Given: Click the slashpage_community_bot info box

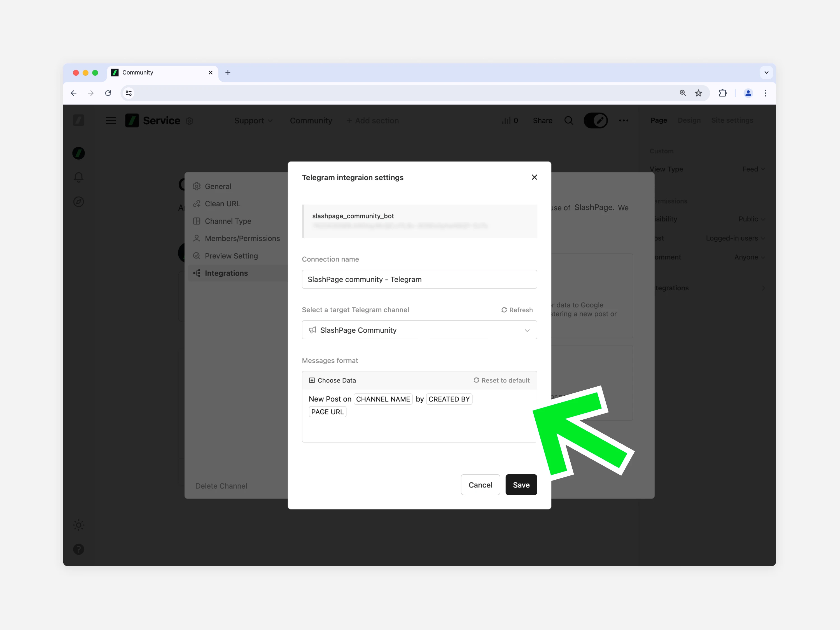Looking at the screenshot, I should (x=419, y=221).
